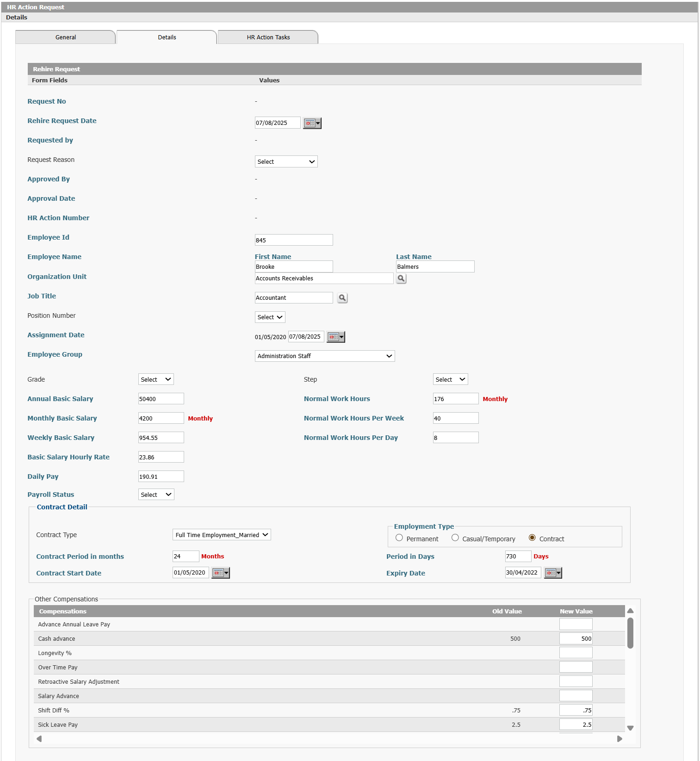
Task: Open Request Reason dropdown
Action: coord(286,161)
